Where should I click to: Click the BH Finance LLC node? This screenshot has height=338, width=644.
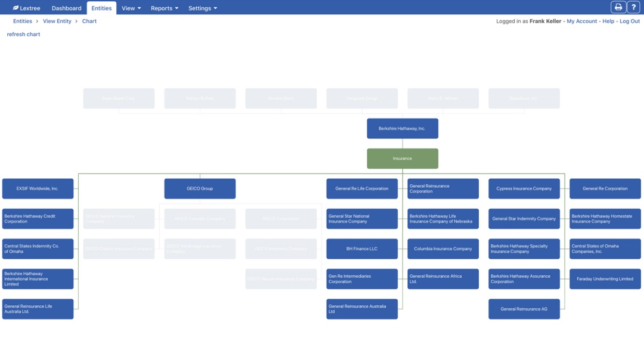[x=362, y=249]
